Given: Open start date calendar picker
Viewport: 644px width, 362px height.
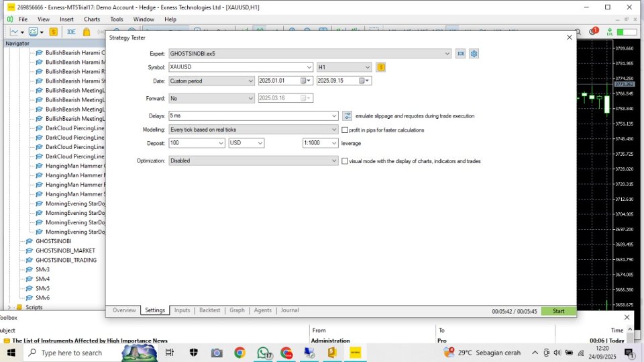Looking at the screenshot, I should pyautogui.click(x=306, y=81).
